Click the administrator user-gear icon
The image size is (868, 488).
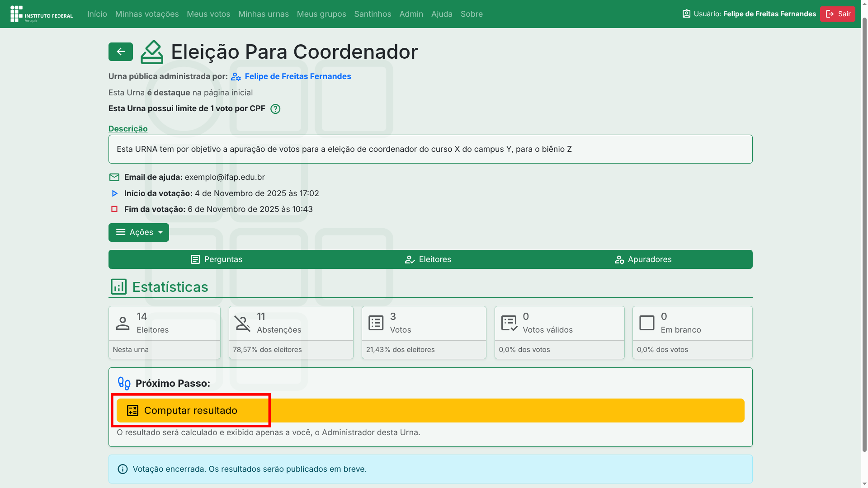click(x=236, y=77)
